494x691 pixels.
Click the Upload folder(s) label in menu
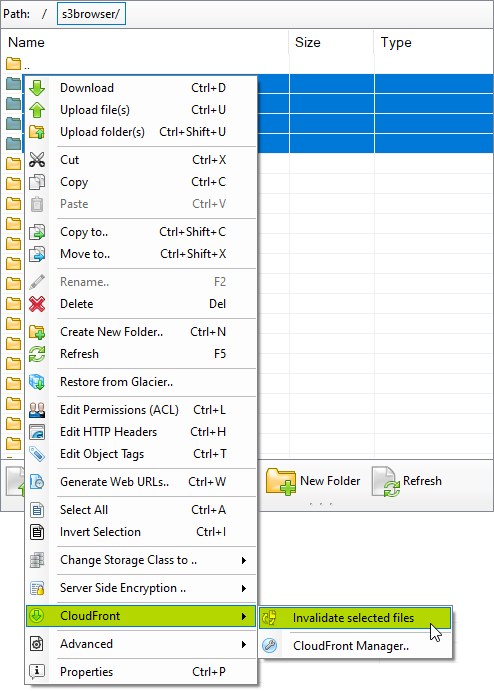click(102, 132)
